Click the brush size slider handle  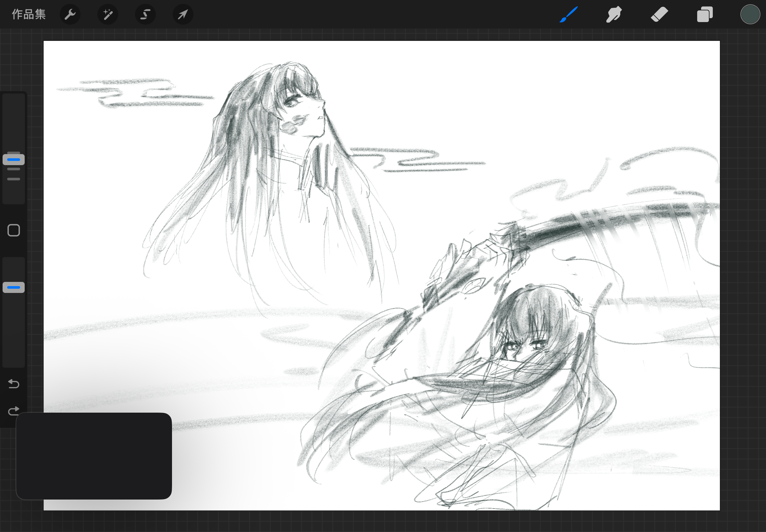[14, 160]
